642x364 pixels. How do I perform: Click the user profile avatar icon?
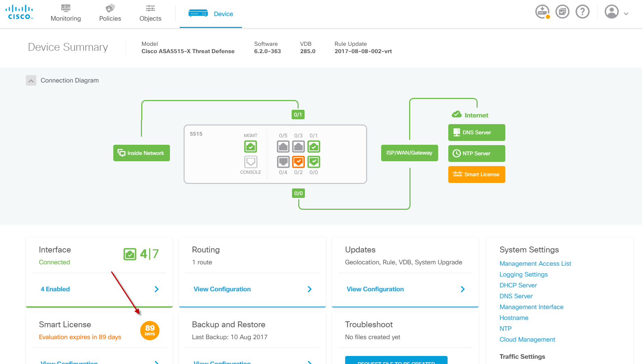[612, 12]
